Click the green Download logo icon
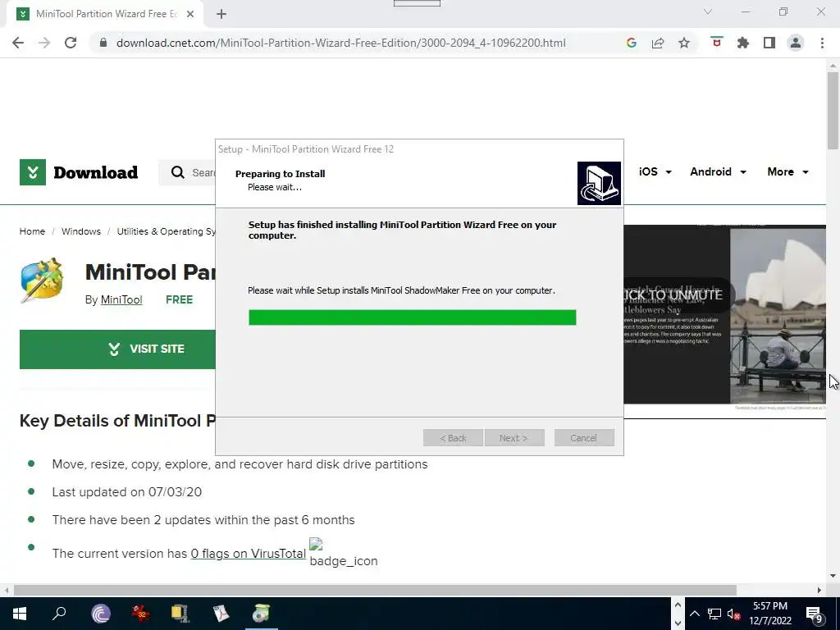840x630 pixels. pyautogui.click(x=33, y=172)
